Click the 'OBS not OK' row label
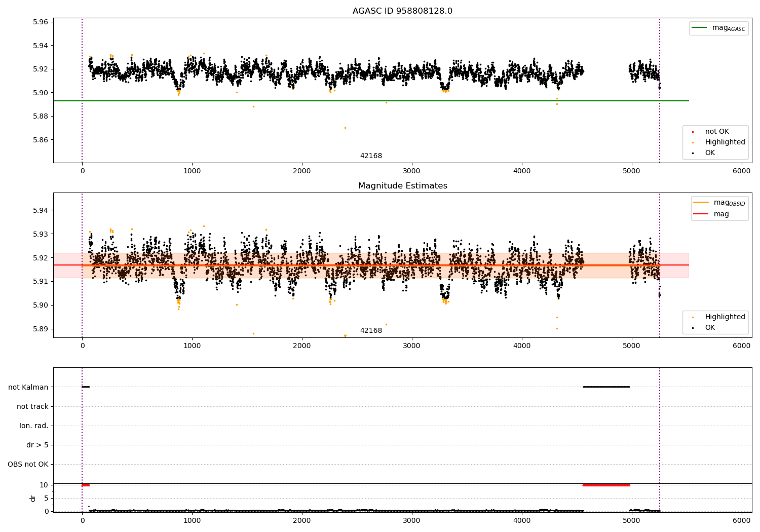 click(28, 464)
